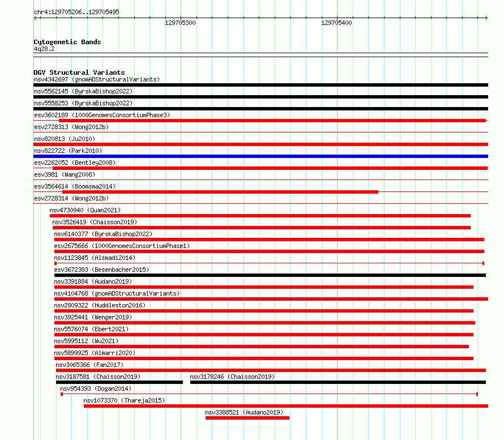Click nsv3187581 (Chaisson2019) label

point(98,377)
